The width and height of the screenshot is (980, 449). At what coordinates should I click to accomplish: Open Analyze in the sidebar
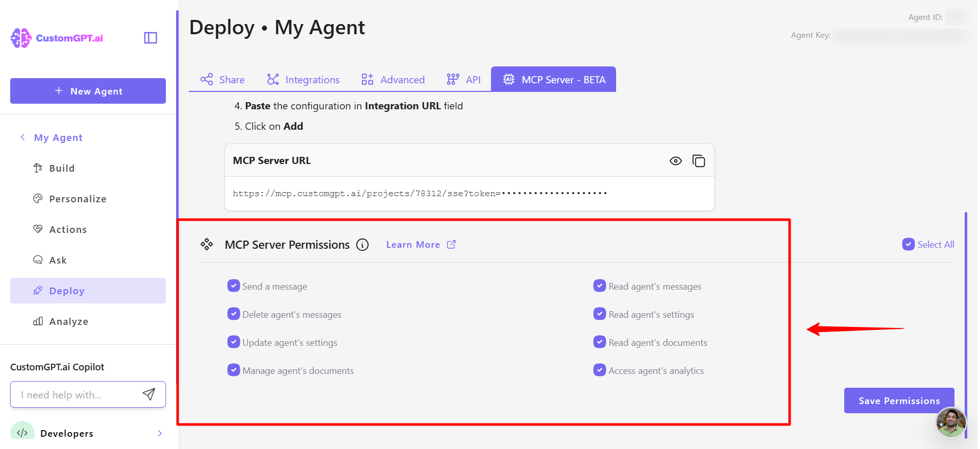88,321
